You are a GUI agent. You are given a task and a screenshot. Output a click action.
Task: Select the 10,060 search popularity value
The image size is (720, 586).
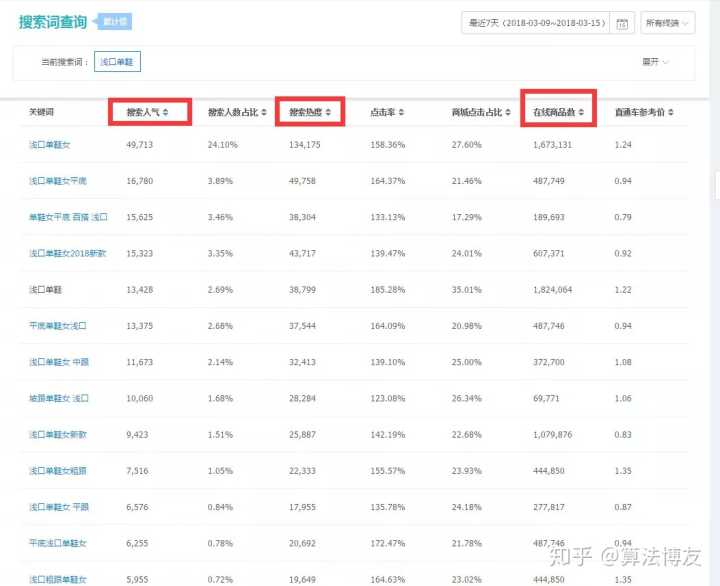(140, 399)
